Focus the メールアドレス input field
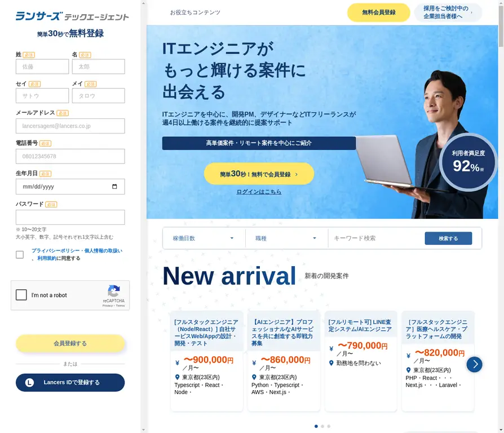Screen dimensions: 504x433 (70, 126)
